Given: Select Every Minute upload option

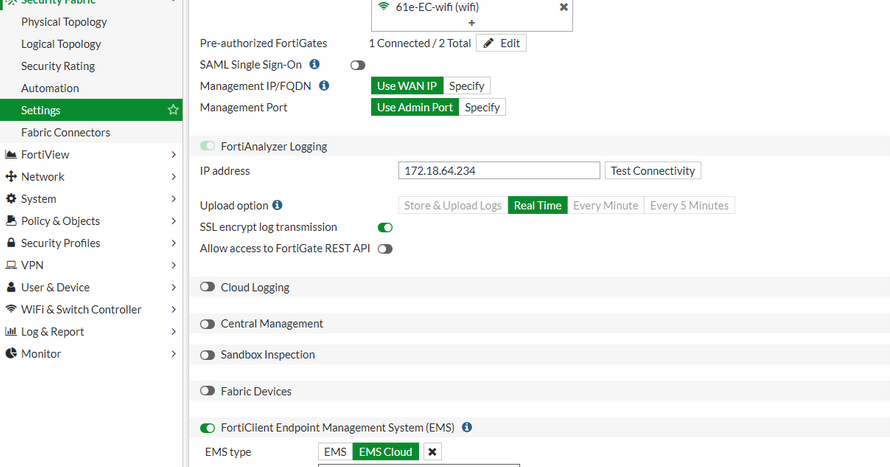Looking at the screenshot, I should click(606, 205).
